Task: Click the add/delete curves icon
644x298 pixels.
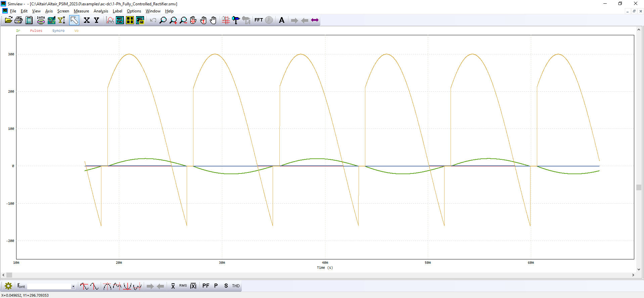Action: pos(51,20)
